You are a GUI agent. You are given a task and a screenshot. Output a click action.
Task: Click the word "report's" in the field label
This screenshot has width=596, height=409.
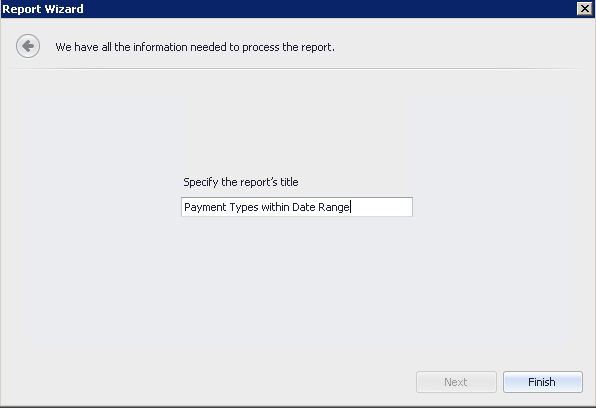[x=258, y=182]
